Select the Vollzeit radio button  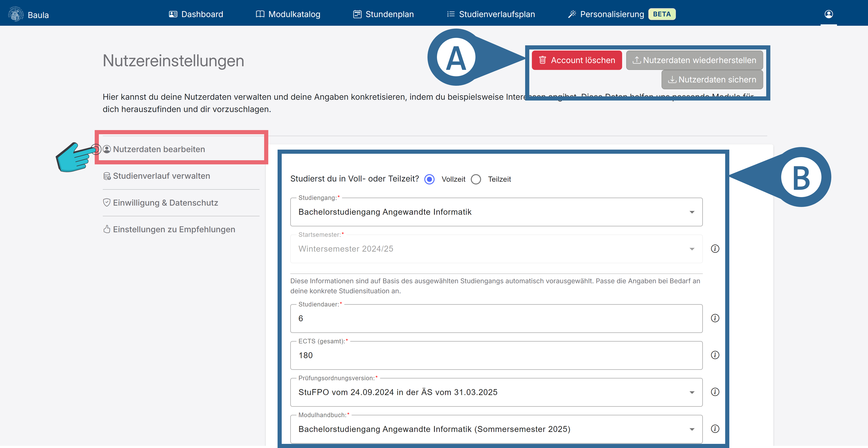tap(429, 179)
